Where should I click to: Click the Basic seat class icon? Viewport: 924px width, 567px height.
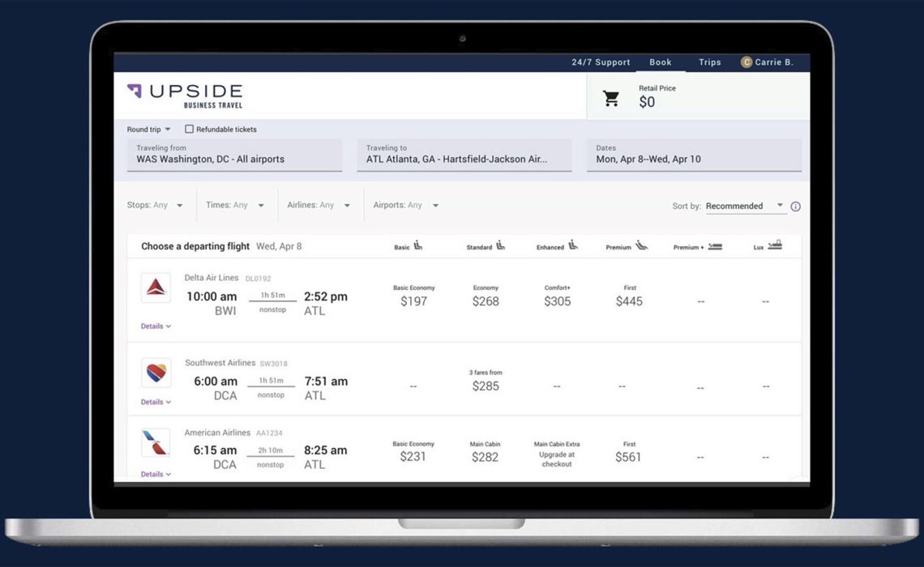click(417, 245)
